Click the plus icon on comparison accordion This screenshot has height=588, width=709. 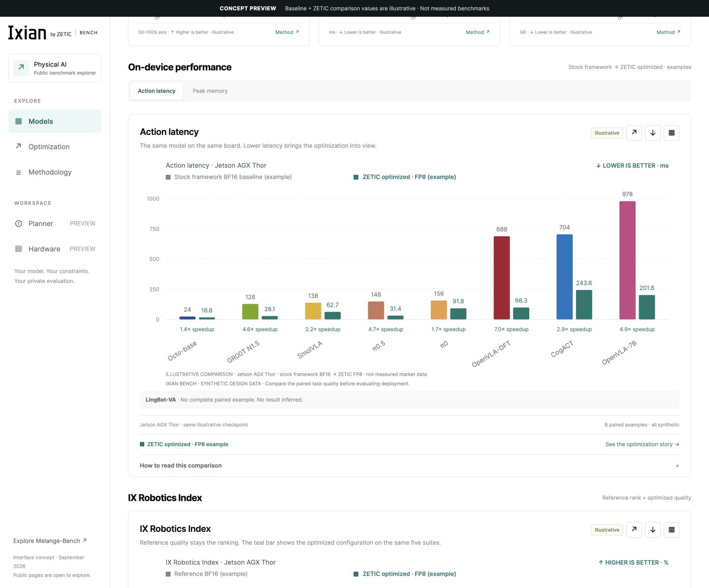tap(677, 466)
